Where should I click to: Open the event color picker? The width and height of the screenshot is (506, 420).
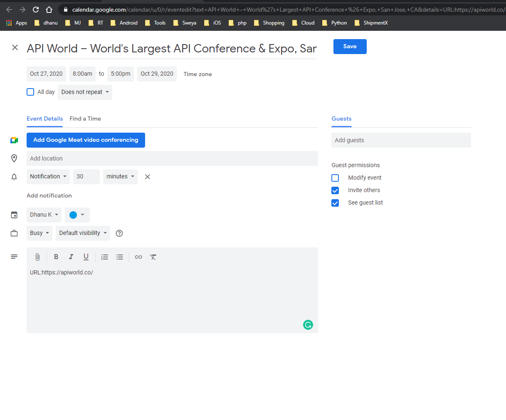(x=77, y=215)
